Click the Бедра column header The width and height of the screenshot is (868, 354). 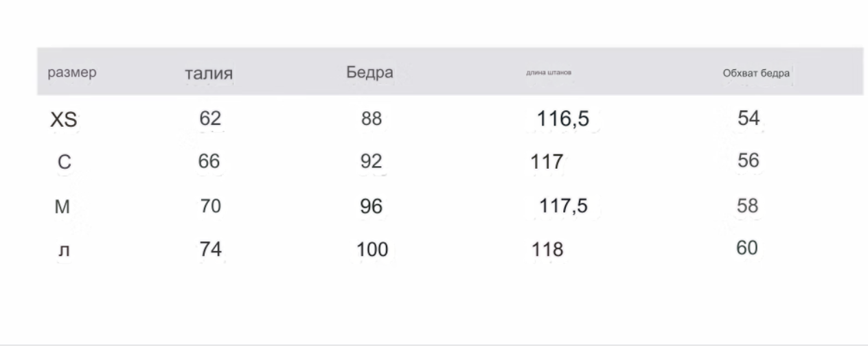pyautogui.click(x=369, y=73)
